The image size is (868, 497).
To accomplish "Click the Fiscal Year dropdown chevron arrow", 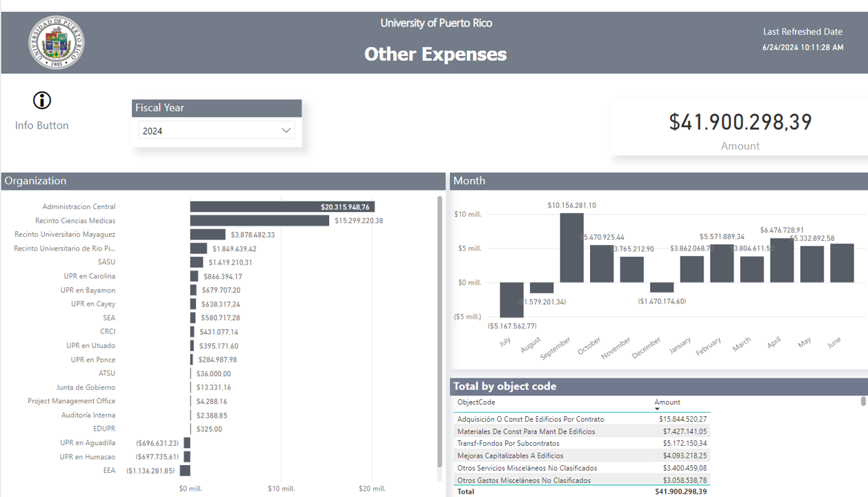I will click(x=286, y=130).
